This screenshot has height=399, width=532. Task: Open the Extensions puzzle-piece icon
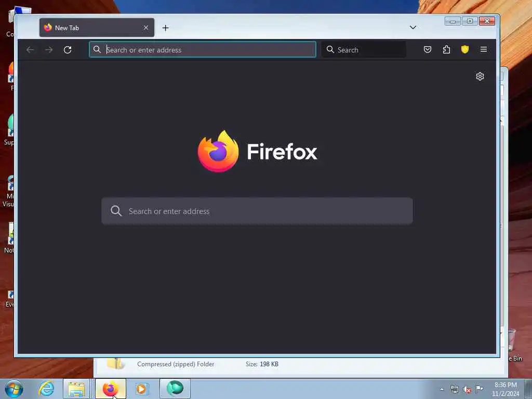[x=446, y=49]
